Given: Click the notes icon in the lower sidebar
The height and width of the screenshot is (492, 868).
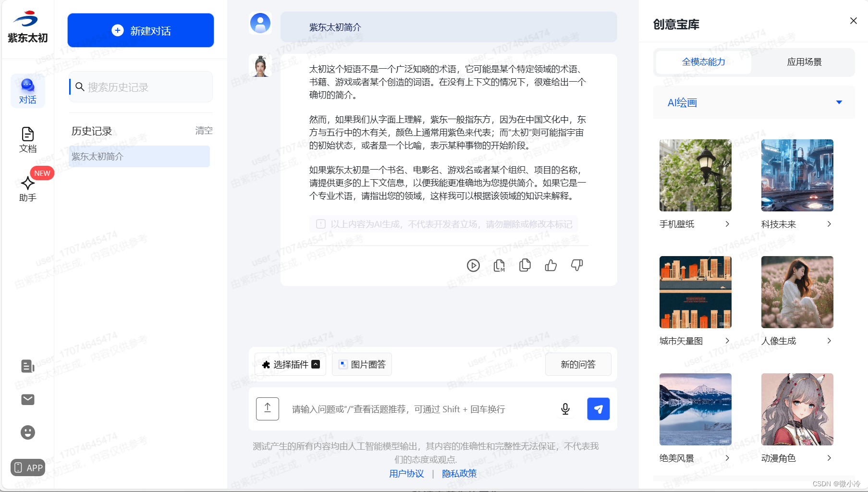Looking at the screenshot, I should pos(28,366).
